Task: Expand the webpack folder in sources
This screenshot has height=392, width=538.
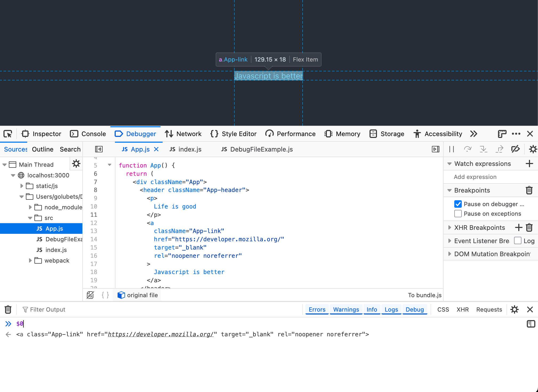Action: (30, 260)
